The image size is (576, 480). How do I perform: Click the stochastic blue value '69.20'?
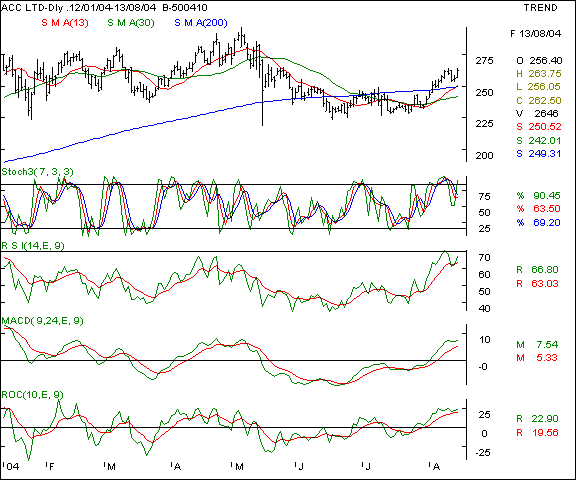click(547, 223)
